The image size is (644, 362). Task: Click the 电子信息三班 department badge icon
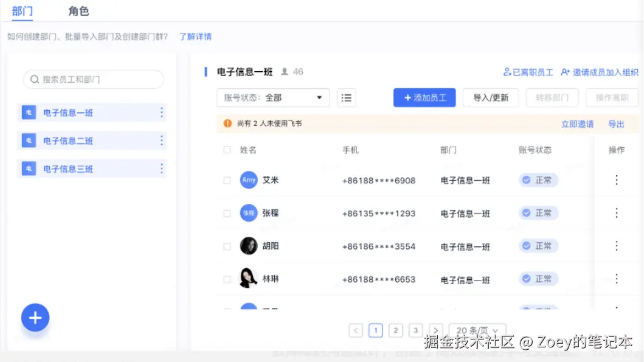pyautogui.click(x=29, y=169)
